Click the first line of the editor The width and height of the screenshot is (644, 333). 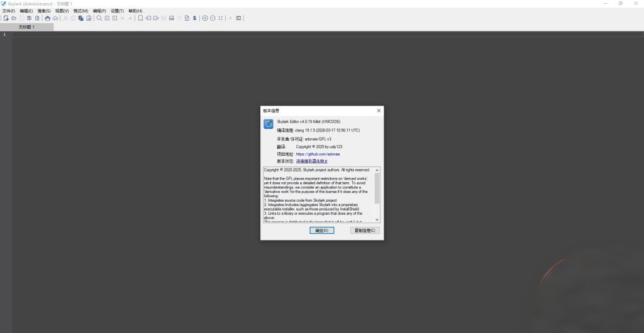[328, 35]
